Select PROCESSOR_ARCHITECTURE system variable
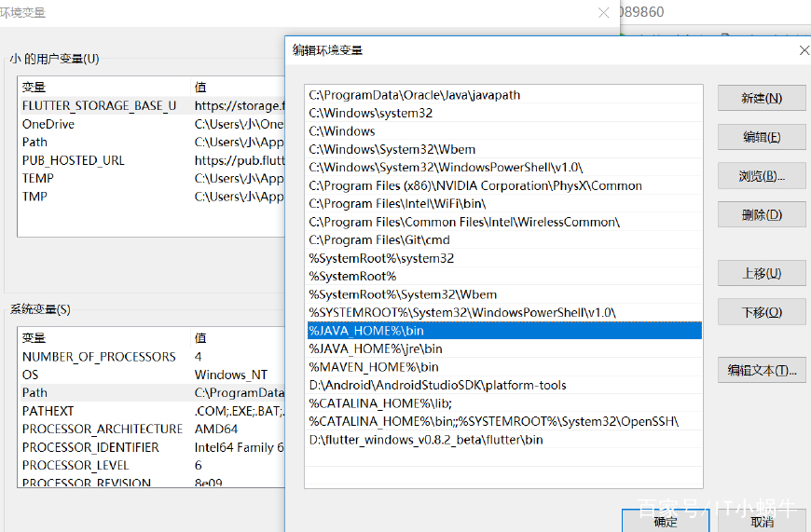811x532 pixels. pyautogui.click(x=153, y=430)
